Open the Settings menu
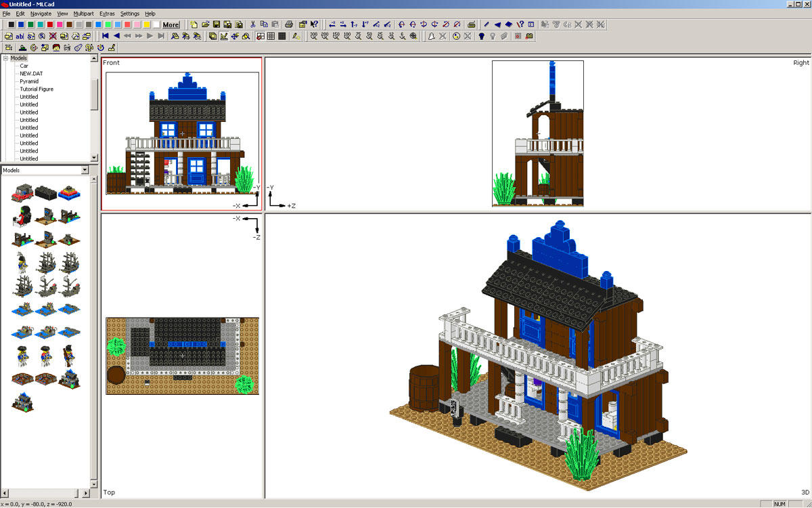 pyautogui.click(x=129, y=14)
